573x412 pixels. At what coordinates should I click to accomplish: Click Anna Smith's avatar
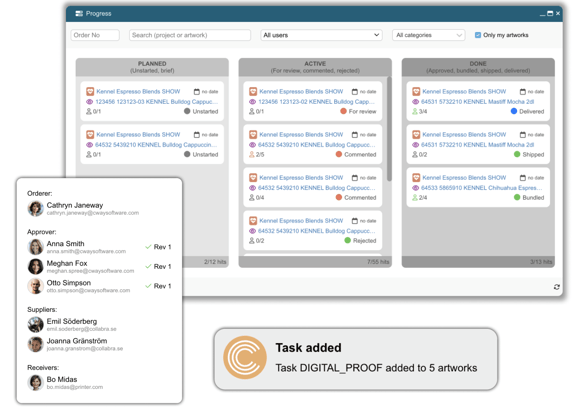[35, 247]
